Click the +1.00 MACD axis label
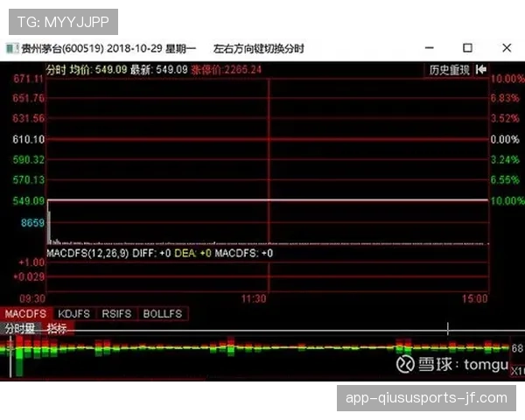Screen dimensions: 525x420 coord(31,262)
